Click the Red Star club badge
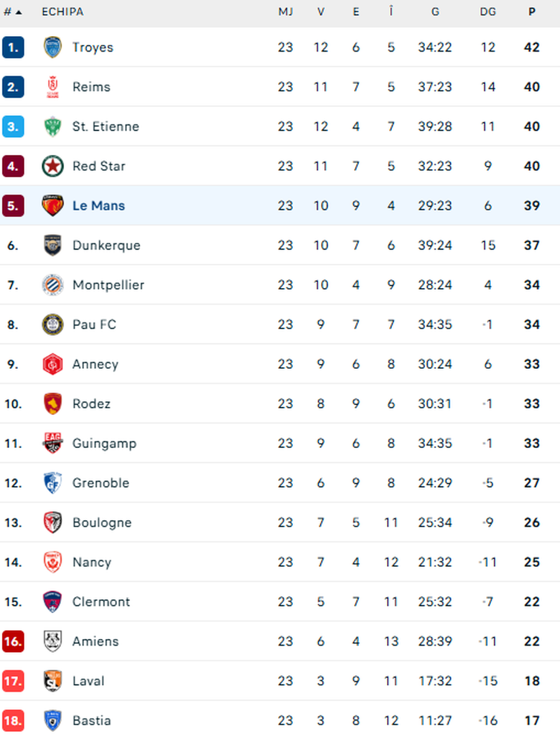 point(53,166)
